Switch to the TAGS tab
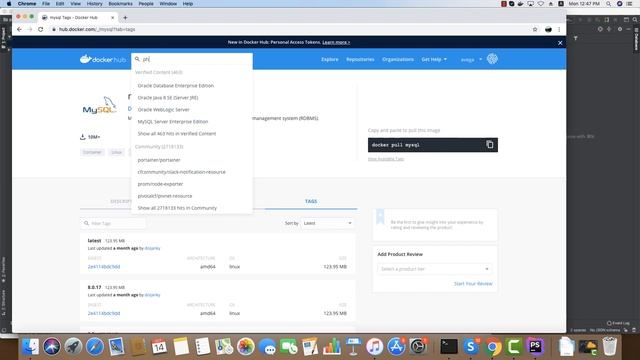The image size is (640, 360). tap(311, 201)
